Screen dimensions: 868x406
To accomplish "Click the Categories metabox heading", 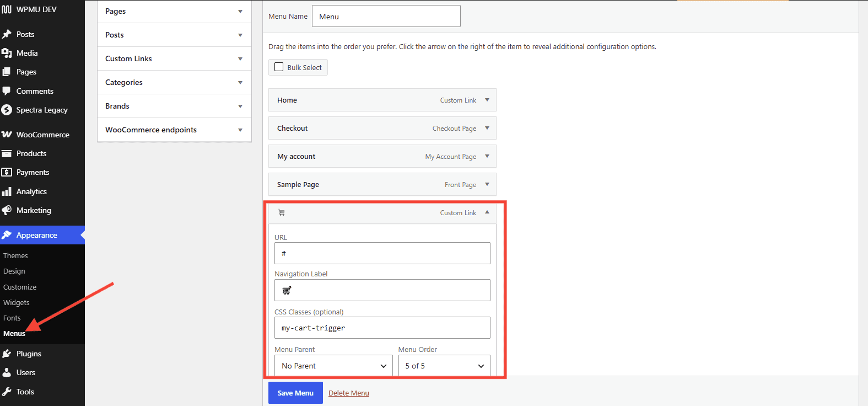I will (x=124, y=82).
